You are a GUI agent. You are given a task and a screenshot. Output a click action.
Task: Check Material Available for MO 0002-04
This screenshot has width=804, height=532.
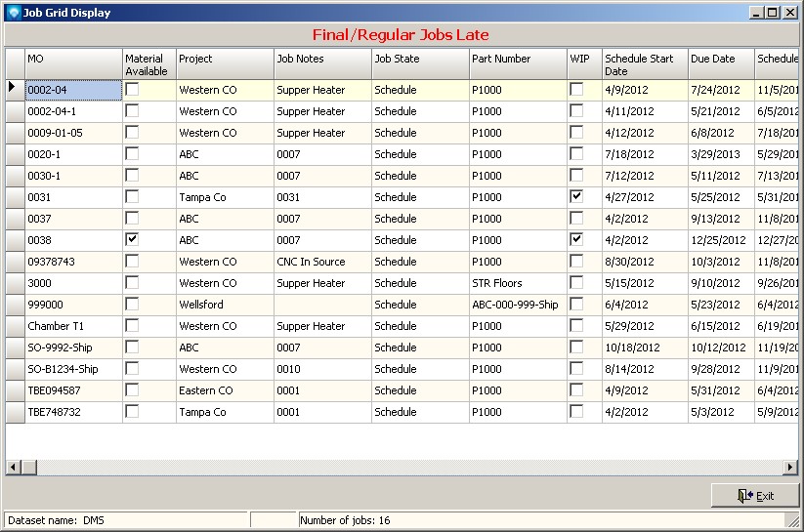pos(132,90)
